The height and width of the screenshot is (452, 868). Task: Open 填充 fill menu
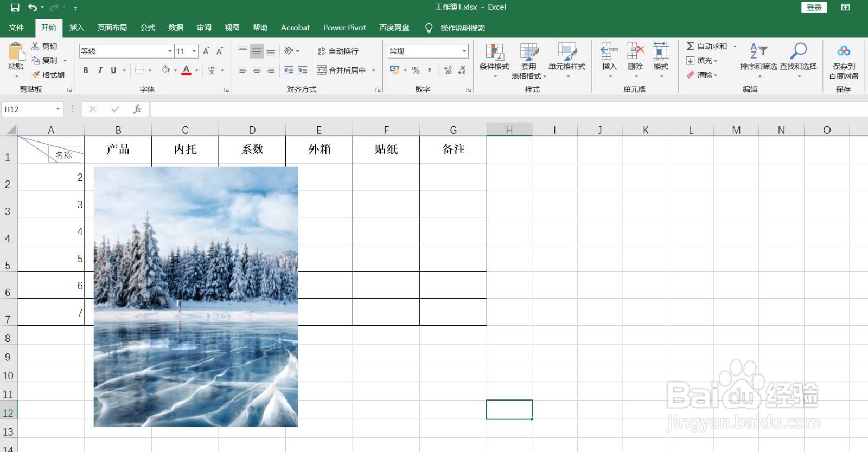[x=702, y=61]
